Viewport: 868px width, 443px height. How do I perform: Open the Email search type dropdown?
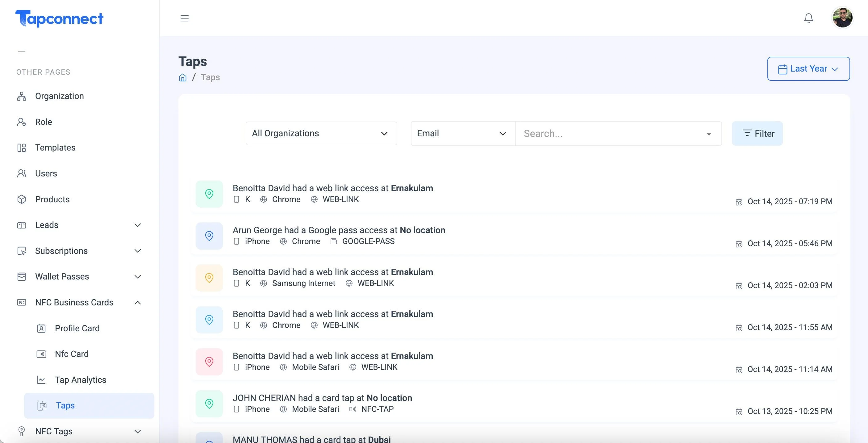click(x=463, y=133)
